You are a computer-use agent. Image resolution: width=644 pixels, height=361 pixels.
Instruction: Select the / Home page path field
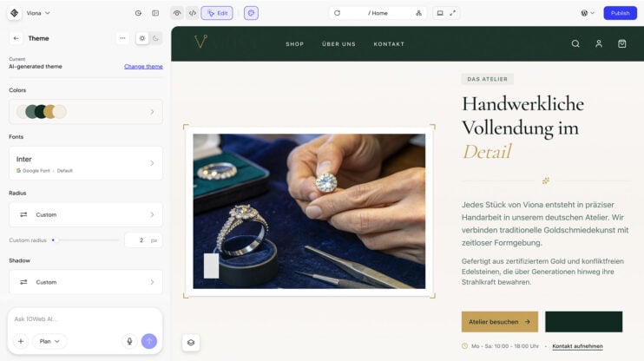[378, 13]
